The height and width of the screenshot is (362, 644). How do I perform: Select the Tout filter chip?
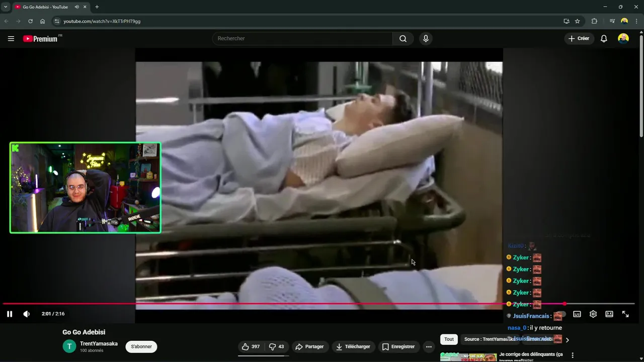click(x=449, y=339)
